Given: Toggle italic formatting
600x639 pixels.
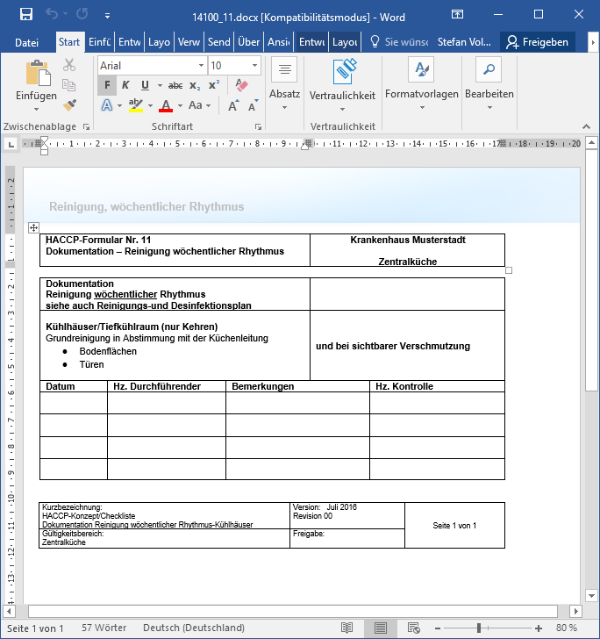Looking at the screenshot, I should 126,85.
